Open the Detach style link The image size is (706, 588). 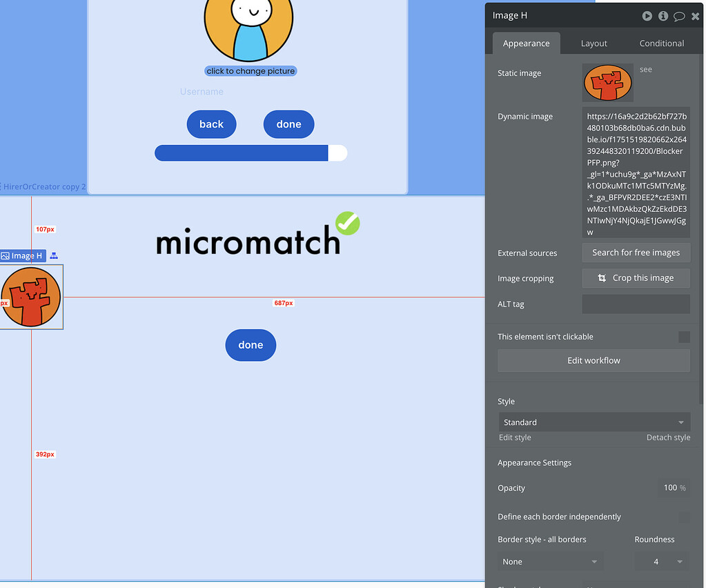click(x=669, y=437)
